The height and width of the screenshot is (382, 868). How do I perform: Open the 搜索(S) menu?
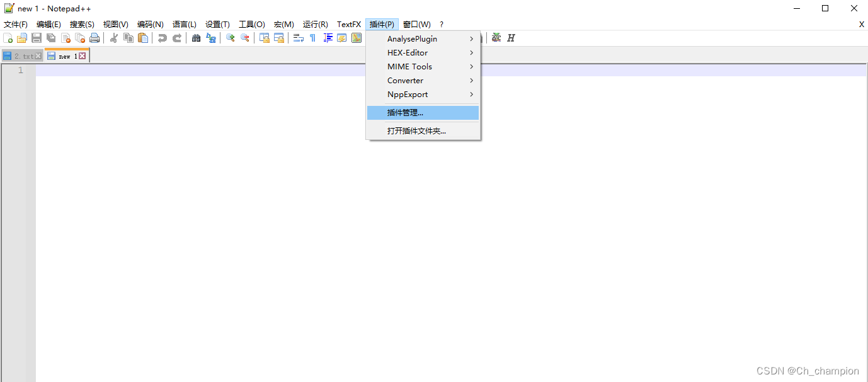pyautogui.click(x=82, y=24)
